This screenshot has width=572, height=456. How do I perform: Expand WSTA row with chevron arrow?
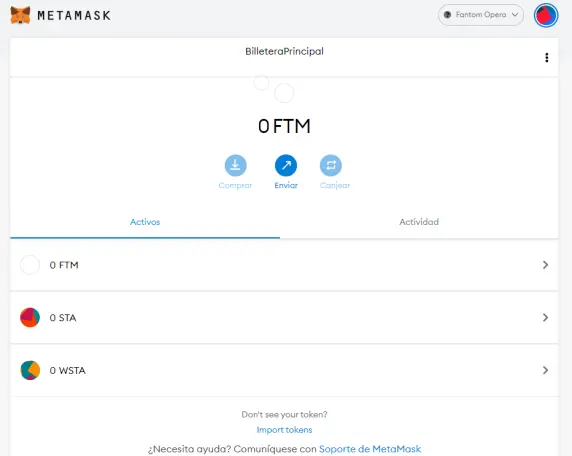545,370
